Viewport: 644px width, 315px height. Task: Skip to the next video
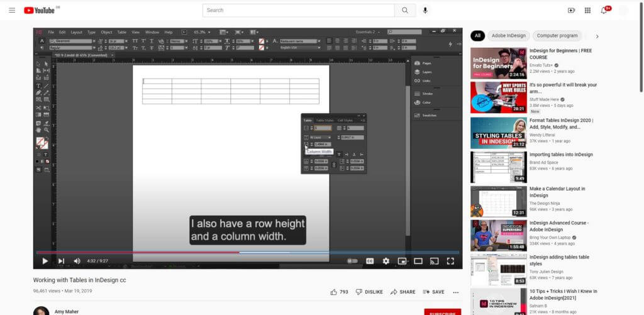(x=61, y=261)
